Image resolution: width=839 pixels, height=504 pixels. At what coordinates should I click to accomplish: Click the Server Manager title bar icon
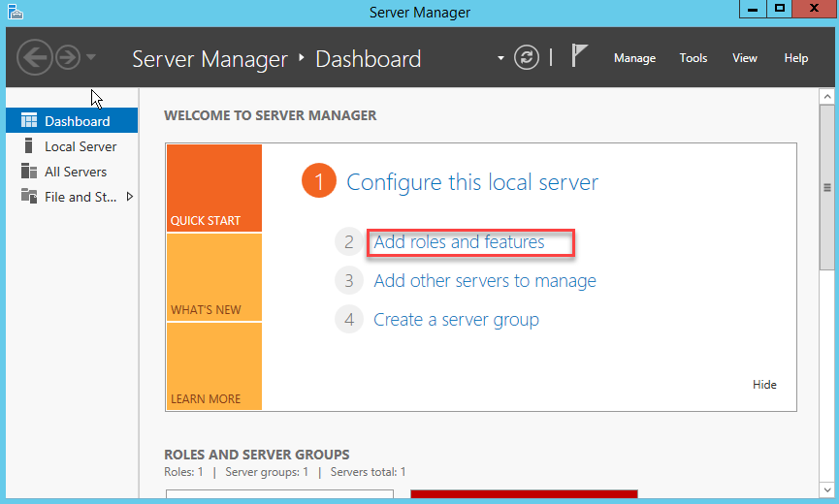click(15, 12)
